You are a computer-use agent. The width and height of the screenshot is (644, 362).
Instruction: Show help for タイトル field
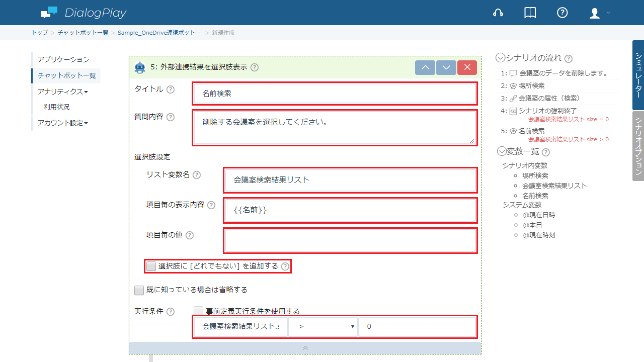click(171, 89)
